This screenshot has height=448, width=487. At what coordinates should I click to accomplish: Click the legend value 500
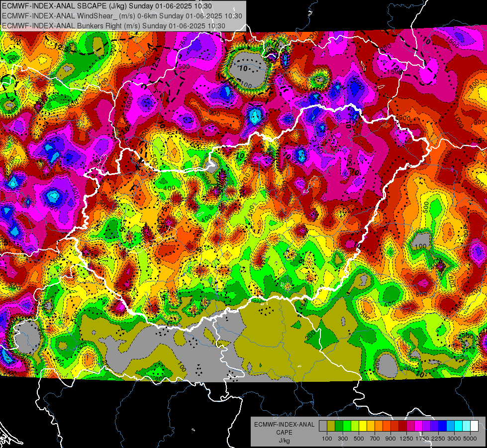click(x=359, y=439)
